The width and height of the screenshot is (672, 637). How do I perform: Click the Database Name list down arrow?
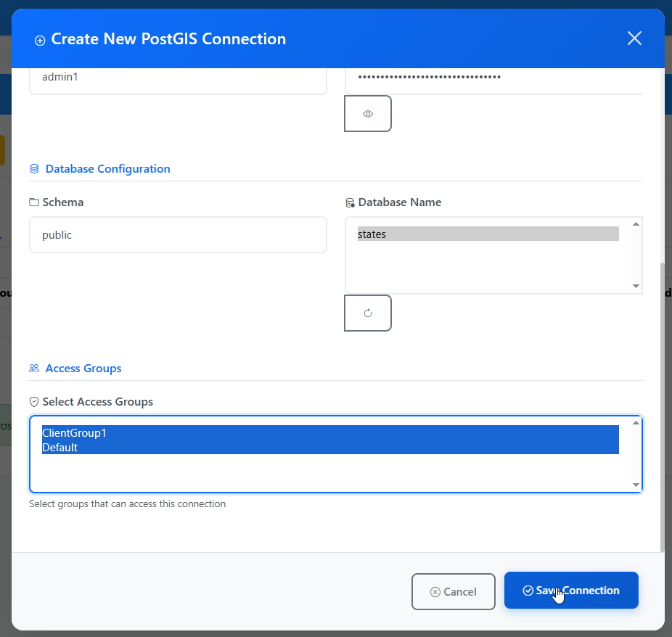pyautogui.click(x=636, y=286)
